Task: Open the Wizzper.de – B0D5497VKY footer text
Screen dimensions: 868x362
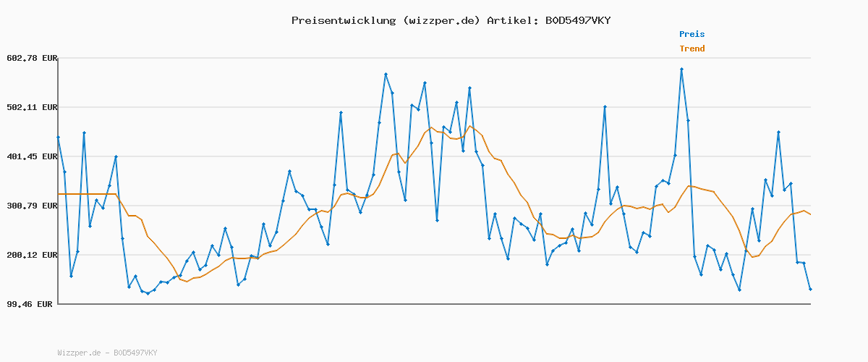Action: 107,353
